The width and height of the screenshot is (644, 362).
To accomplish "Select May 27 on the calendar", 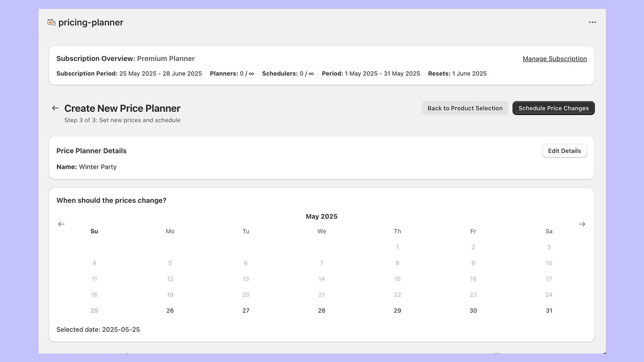I will (x=246, y=310).
